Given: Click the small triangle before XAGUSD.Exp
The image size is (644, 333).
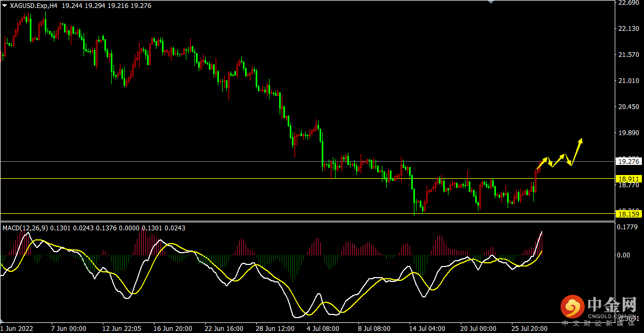Looking at the screenshot, I should tap(5, 5).
